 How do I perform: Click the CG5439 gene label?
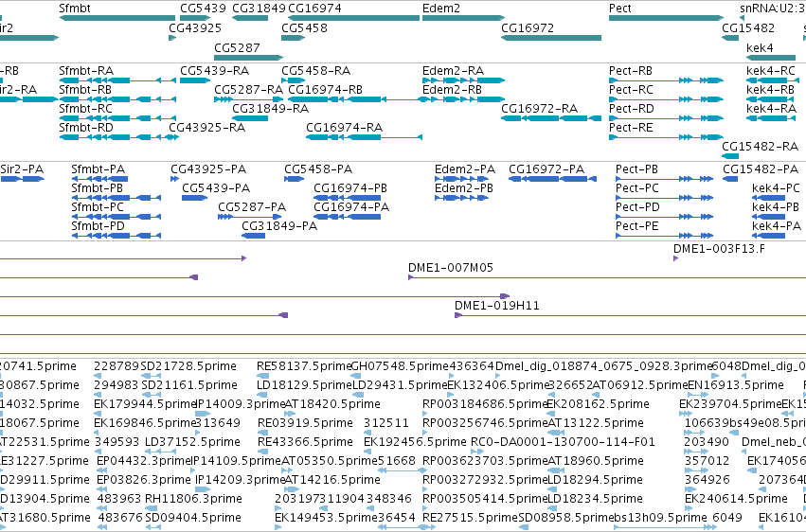point(203,9)
